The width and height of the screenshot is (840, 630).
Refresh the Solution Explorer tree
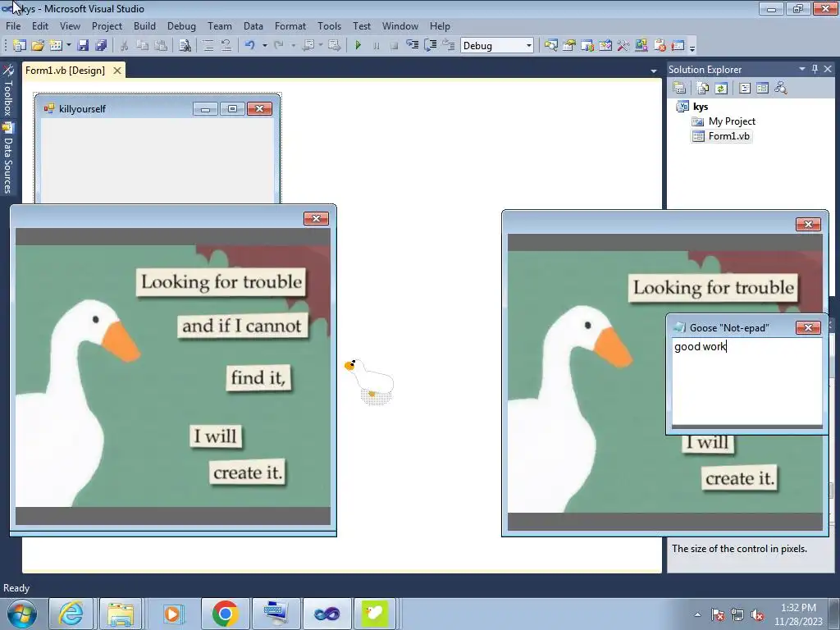point(721,88)
